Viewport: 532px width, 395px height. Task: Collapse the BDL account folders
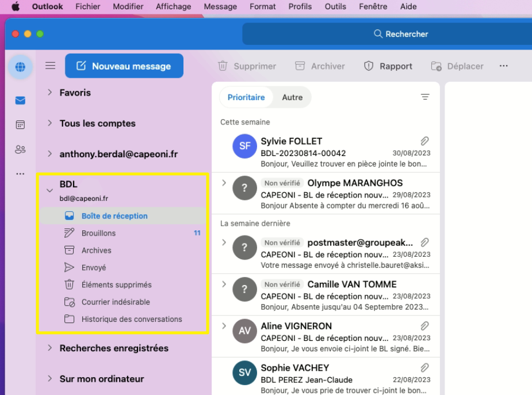click(50, 191)
